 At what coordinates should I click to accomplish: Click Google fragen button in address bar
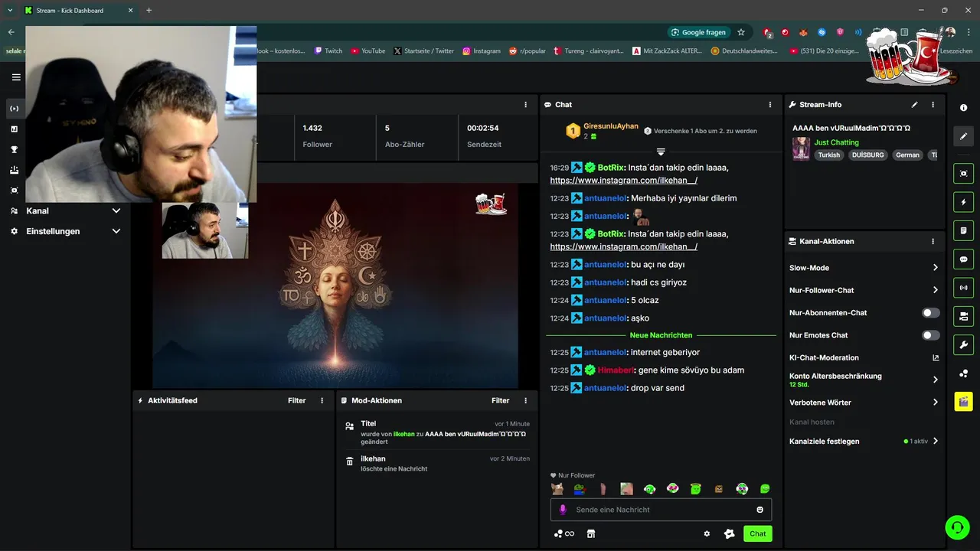[x=697, y=32]
